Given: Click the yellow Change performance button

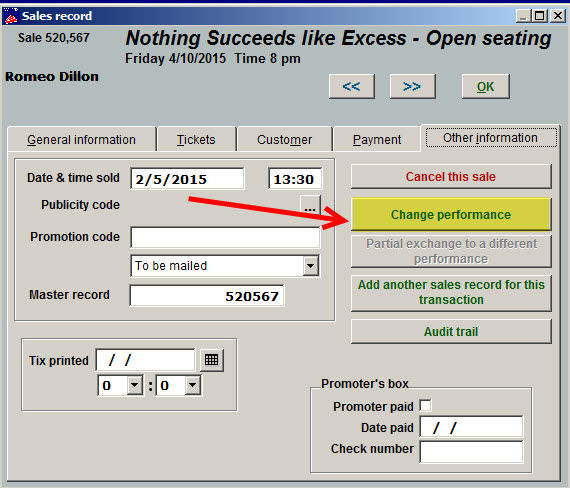Looking at the screenshot, I should coord(451,215).
